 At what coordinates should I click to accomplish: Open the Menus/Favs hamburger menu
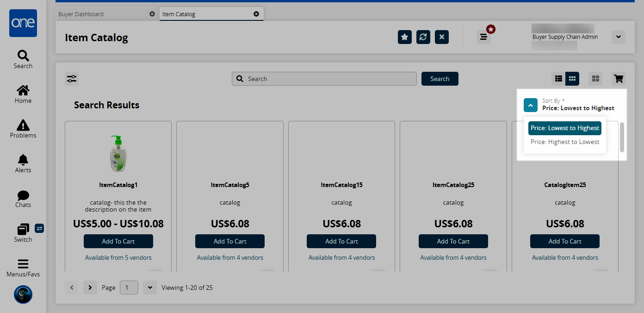tap(23, 268)
